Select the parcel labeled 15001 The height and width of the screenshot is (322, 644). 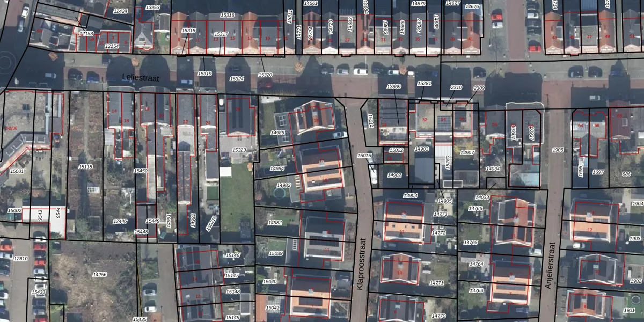pyautogui.click(x=17, y=171)
